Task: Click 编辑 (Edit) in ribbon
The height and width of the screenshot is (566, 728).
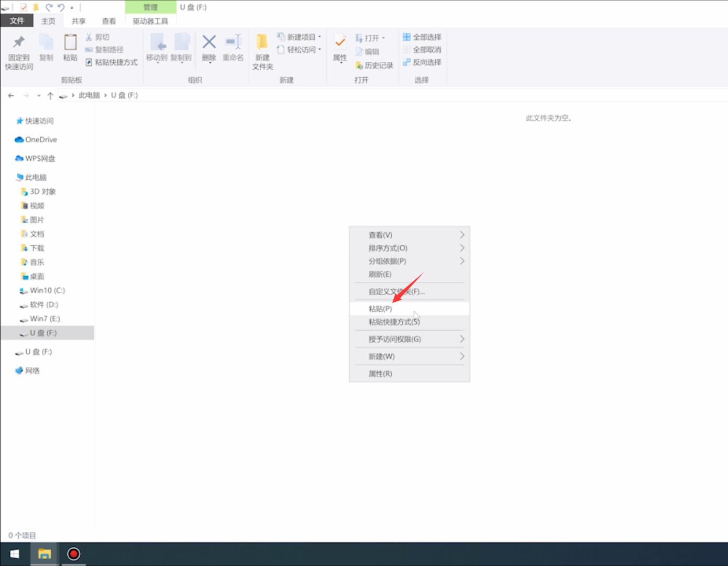Action: (367, 51)
